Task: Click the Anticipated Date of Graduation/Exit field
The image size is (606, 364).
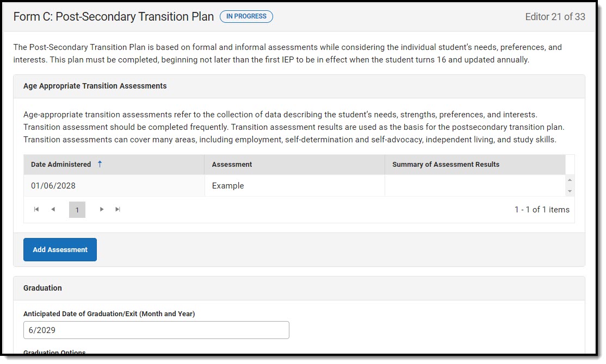Action: click(x=156, y=330)
